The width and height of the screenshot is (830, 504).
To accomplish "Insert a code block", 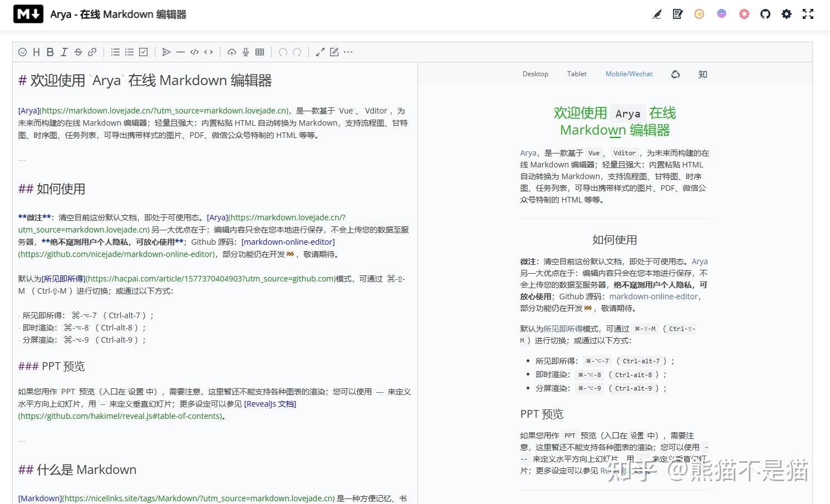I will 194,52.
